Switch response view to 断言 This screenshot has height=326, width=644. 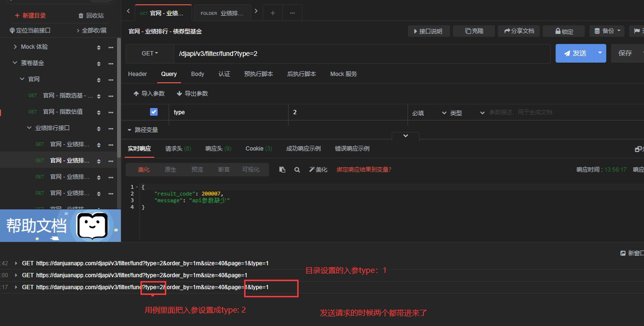coord(224,170)
